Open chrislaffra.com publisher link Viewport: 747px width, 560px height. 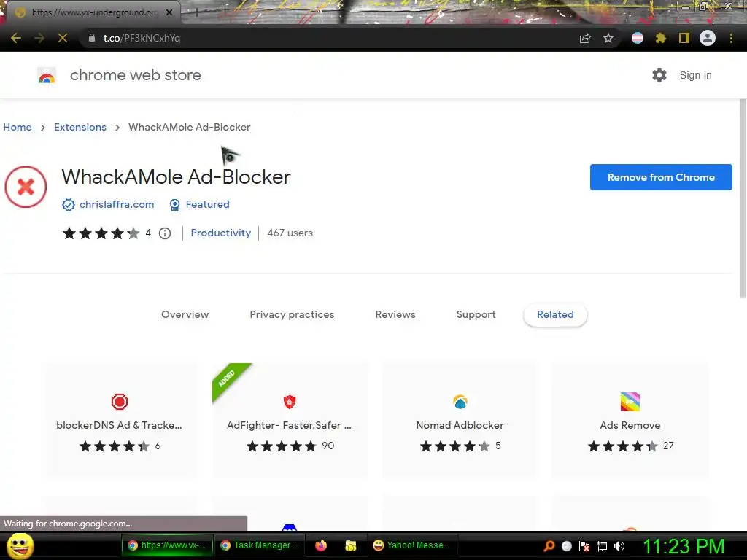click(x=117, y=205)
